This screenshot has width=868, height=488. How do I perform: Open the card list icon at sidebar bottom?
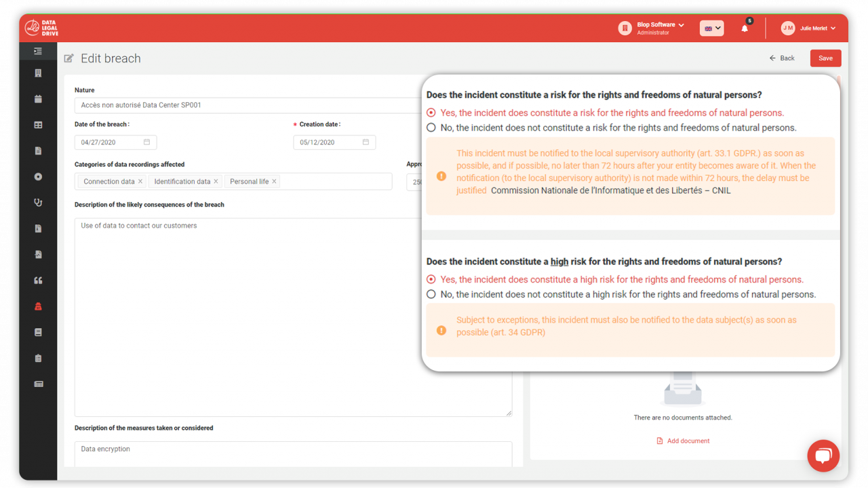click(x=38, y=384)
